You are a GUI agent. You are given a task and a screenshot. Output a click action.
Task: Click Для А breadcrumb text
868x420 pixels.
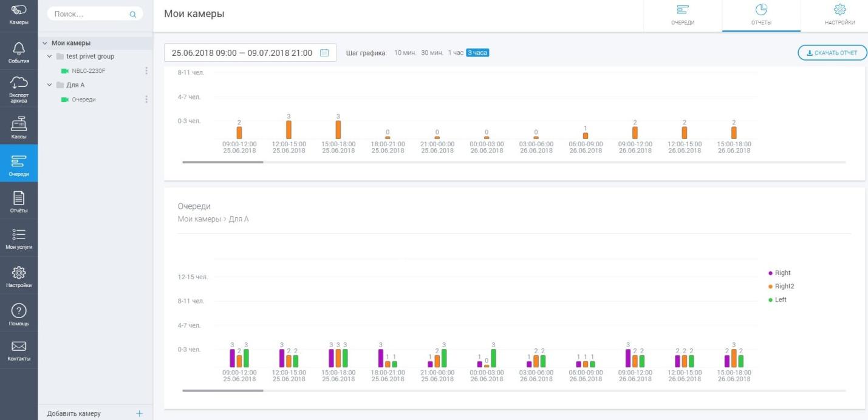[x=239, y=219]
